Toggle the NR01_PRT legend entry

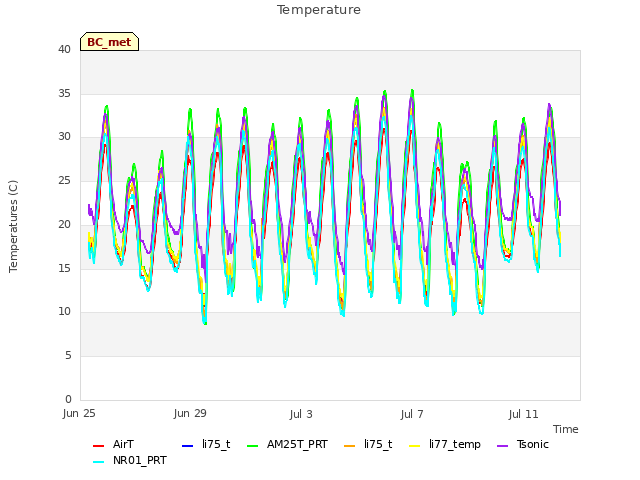point(130,460)
